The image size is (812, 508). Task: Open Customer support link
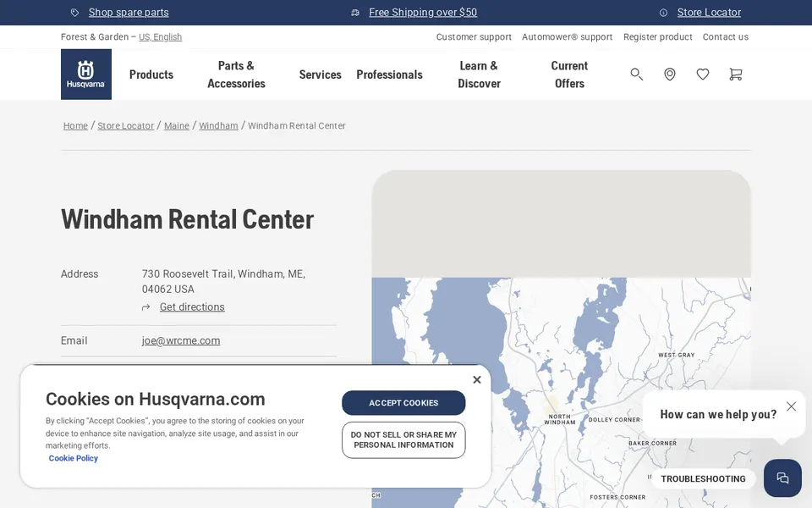pos(474,36)
